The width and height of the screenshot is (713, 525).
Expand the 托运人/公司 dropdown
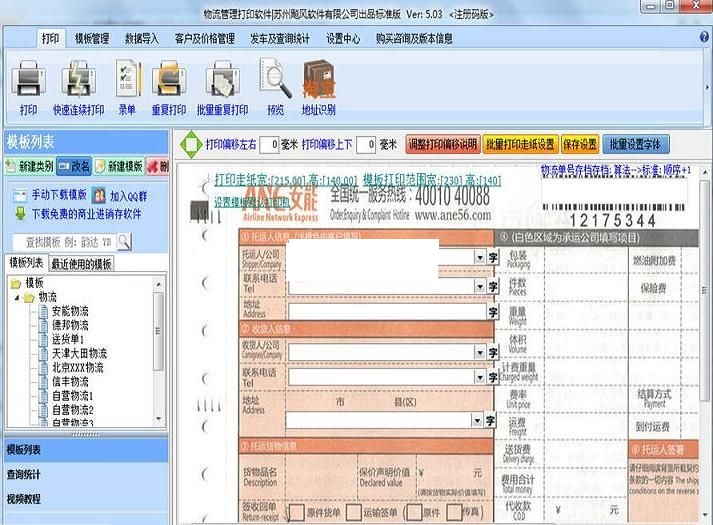480,258
